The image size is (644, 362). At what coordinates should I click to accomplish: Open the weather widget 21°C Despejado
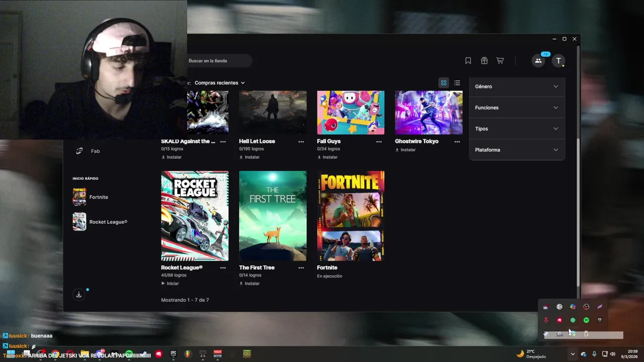[531, 354]
